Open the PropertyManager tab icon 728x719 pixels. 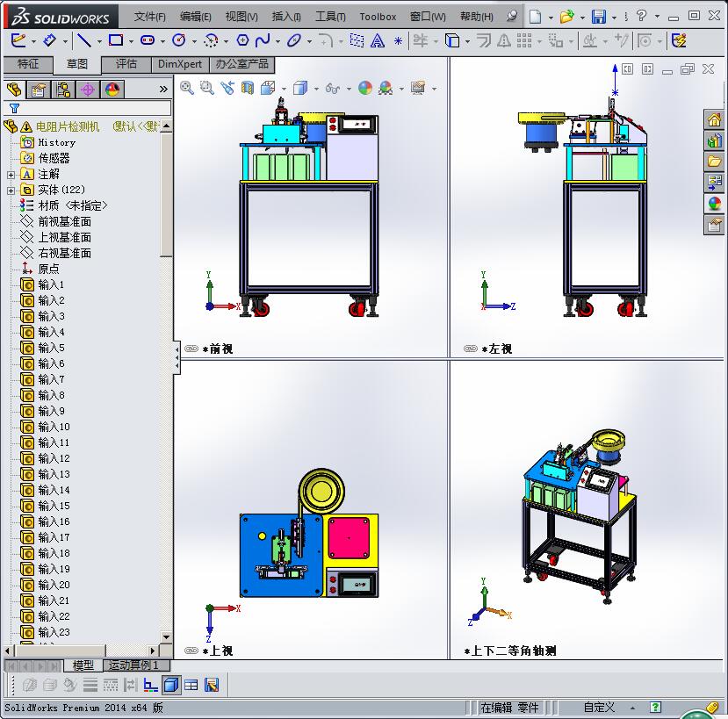click(x=38, y=89)
